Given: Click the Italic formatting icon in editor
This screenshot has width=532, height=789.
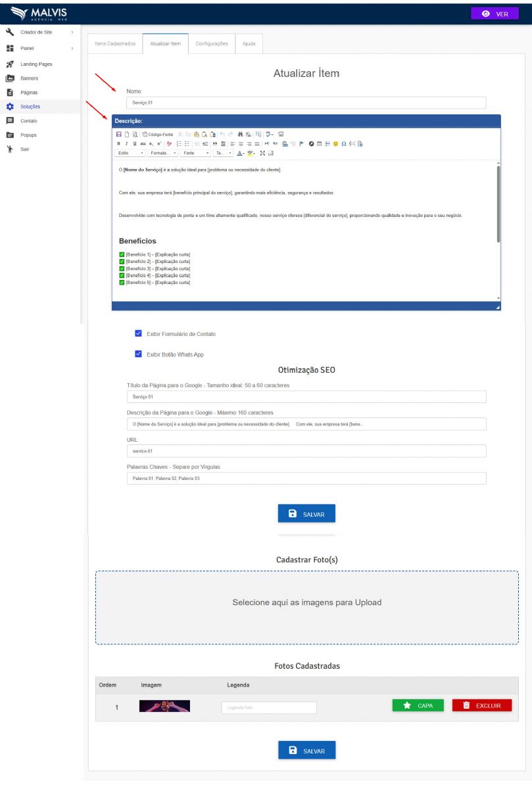Looking at the screenshot, I should click(127, 143).
